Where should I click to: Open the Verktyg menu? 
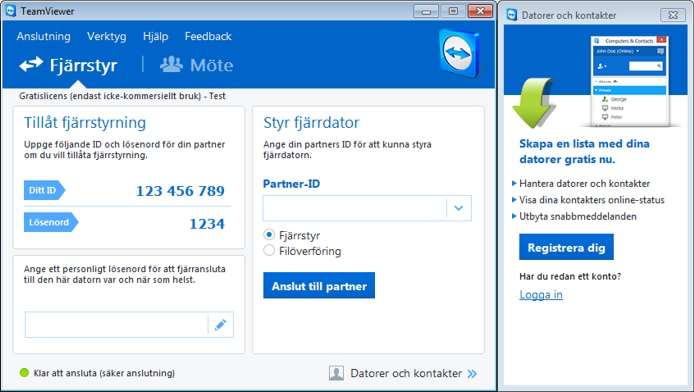coord(107,36)
